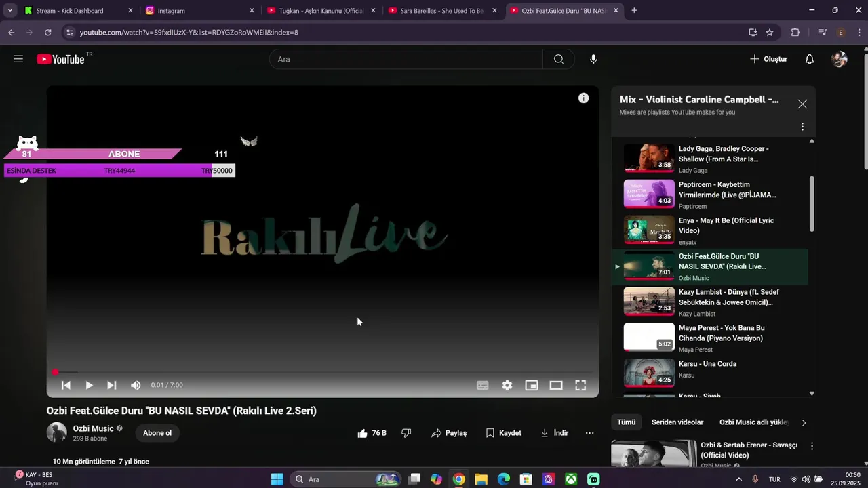Dislike the video
The image size is (868, 488).
[406, 433]
